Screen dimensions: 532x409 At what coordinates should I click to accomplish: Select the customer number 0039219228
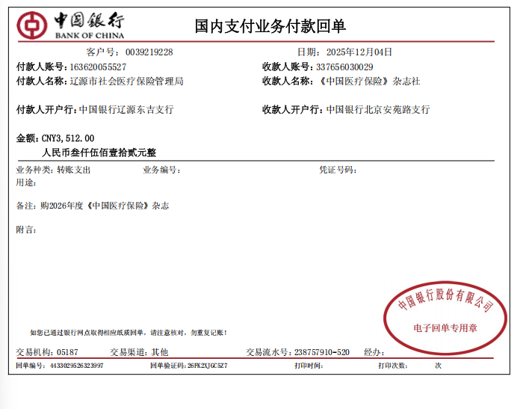[149, 52]
